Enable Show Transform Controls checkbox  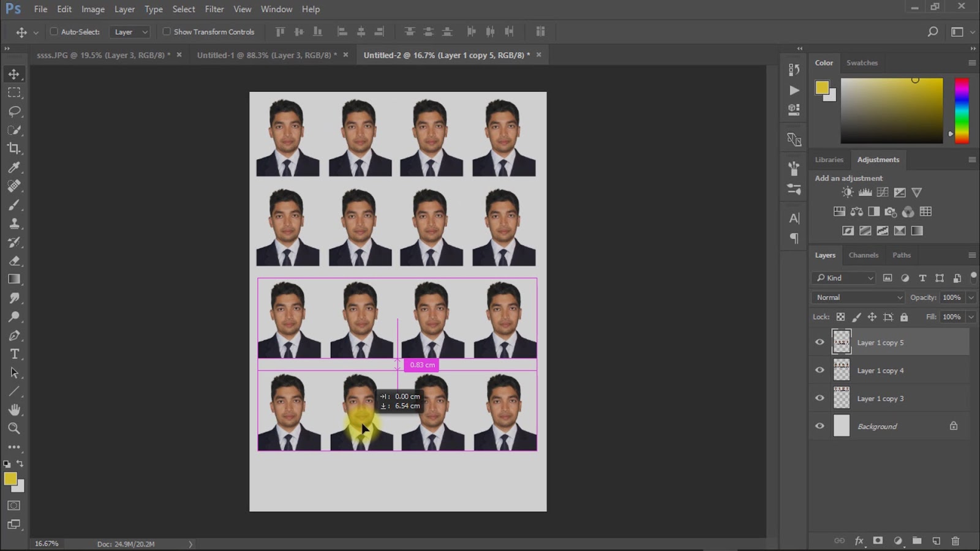[x=167, y=32]
